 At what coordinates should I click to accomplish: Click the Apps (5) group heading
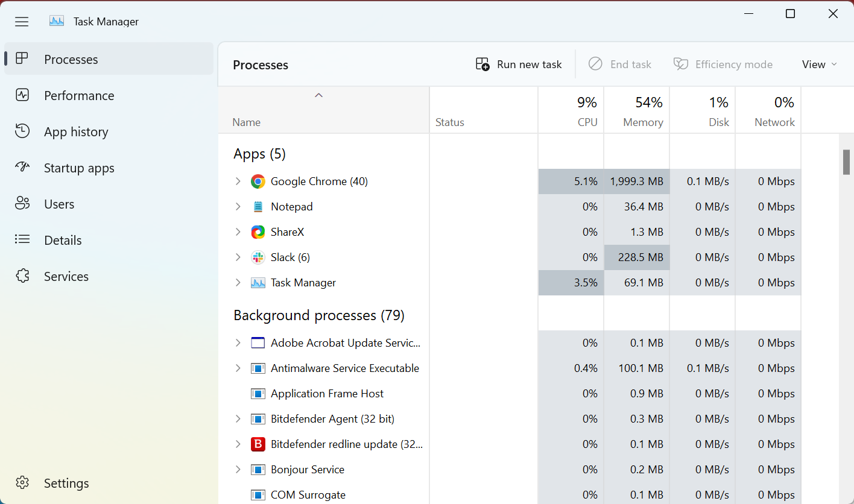tap(259, 154)
